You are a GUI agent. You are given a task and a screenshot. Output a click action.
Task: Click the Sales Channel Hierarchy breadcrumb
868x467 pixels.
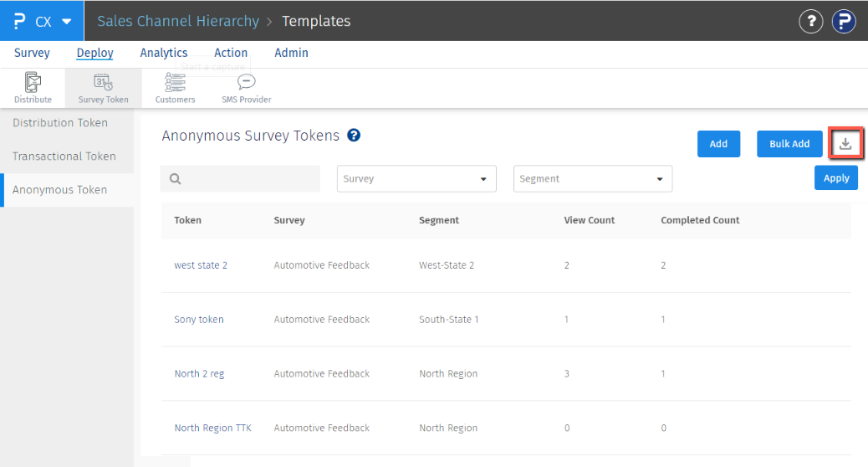[178, 21]
